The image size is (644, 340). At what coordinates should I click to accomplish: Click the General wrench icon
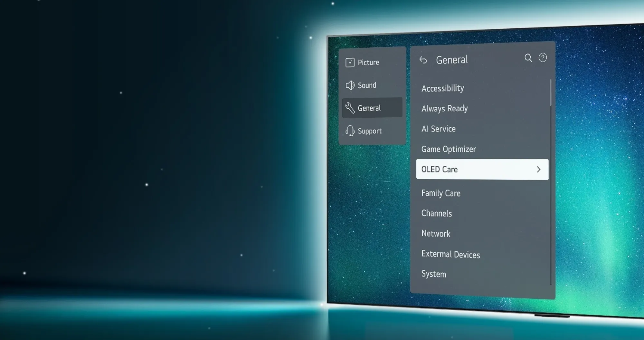pos(350,108)
